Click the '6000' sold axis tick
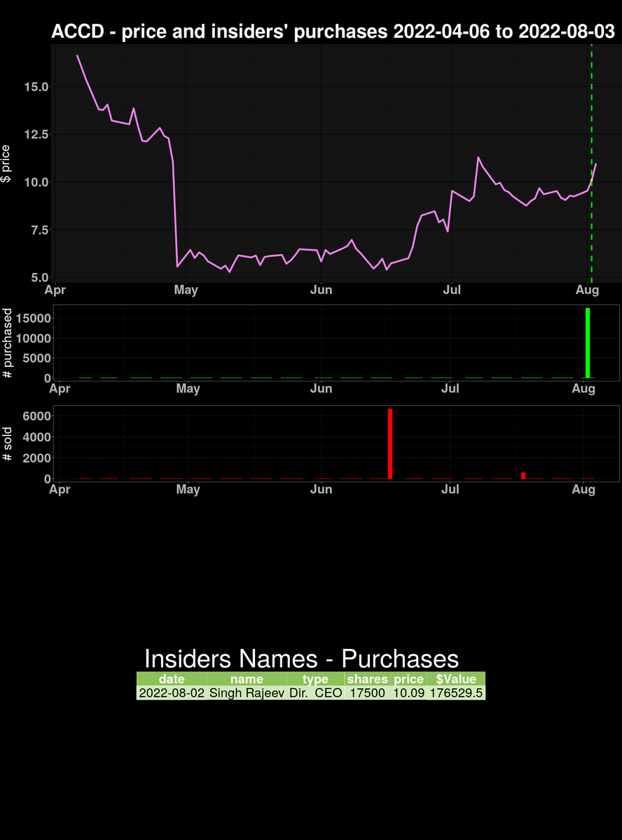This screenshot has width=622, height=840. coord(36,416)
